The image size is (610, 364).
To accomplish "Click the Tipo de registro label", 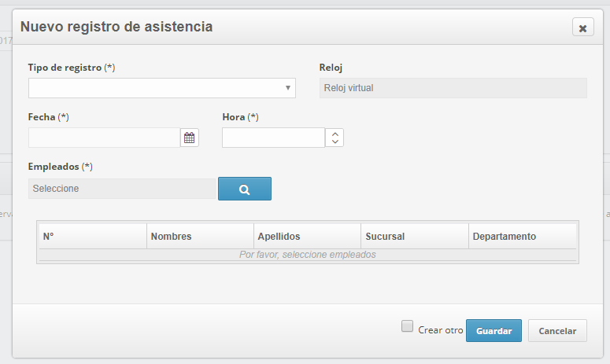I will tap(72, 68).
